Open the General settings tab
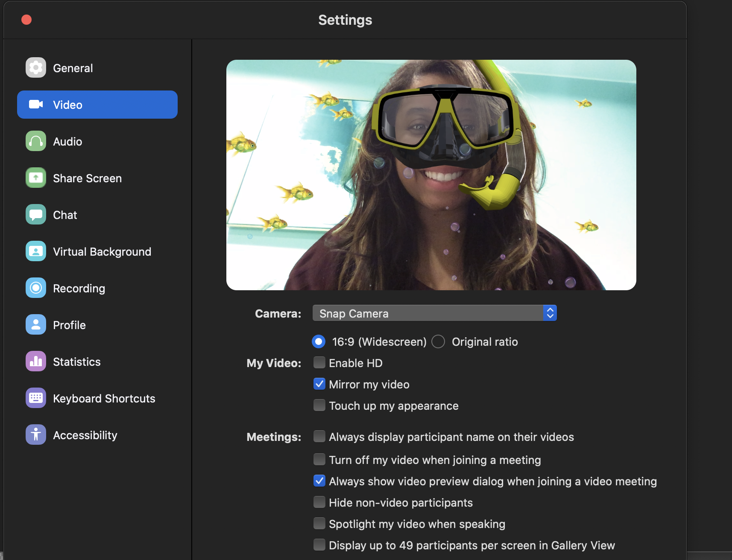Screen dimensions: 732x560 (x=97, y=68)
